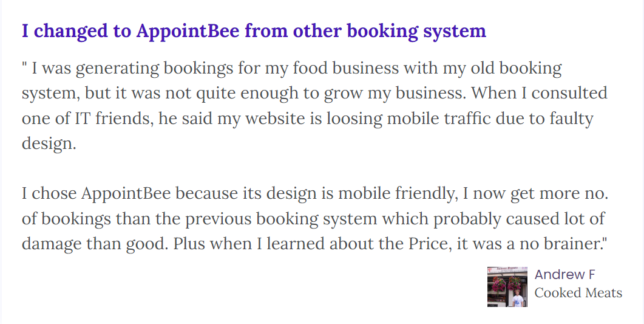This screenshot has height=324, width=644.
Task: Click 'When I consulted' in the testimonial
Action: [539, 93]
